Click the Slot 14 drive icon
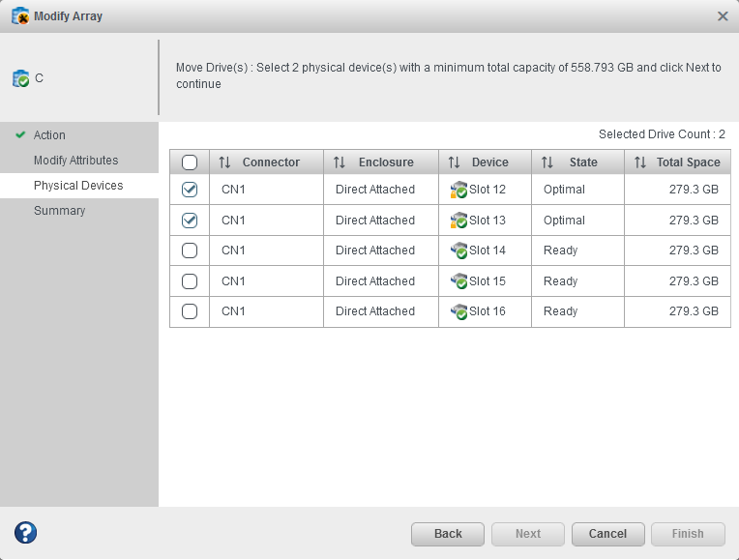The height and width of the screenshot is (560, 739). tap(458, 251)
